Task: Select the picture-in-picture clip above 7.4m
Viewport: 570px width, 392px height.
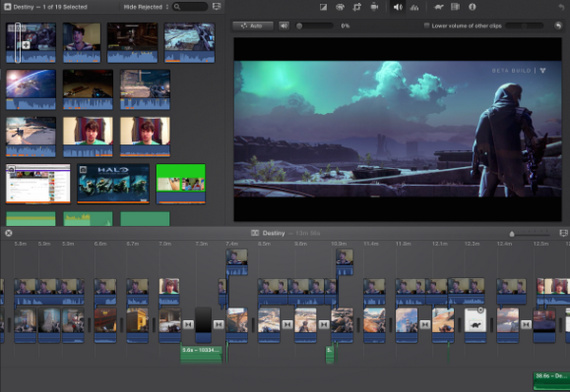Action: [x=237, y=262]
